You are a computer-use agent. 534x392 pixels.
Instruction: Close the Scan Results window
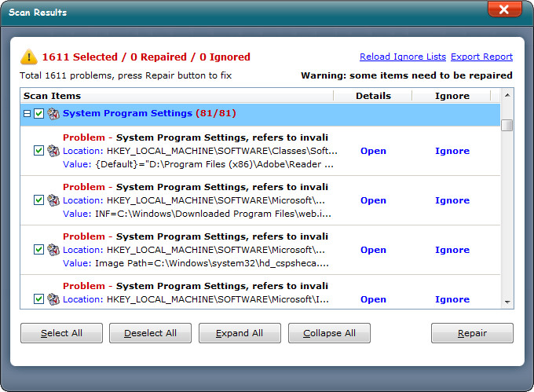pyautogui.click(x=504, y=9)
